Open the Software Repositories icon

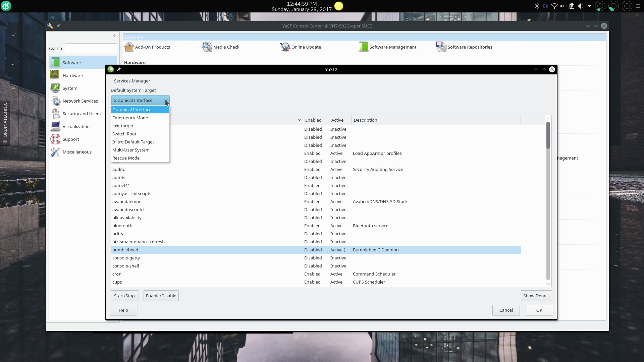point(441,47)
